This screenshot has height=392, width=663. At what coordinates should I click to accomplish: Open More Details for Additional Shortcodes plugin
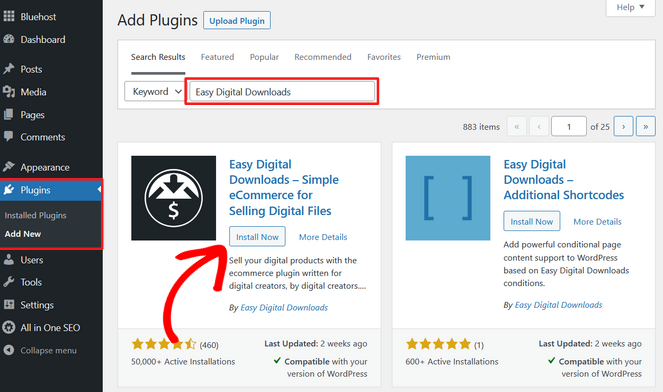[597, 221]
